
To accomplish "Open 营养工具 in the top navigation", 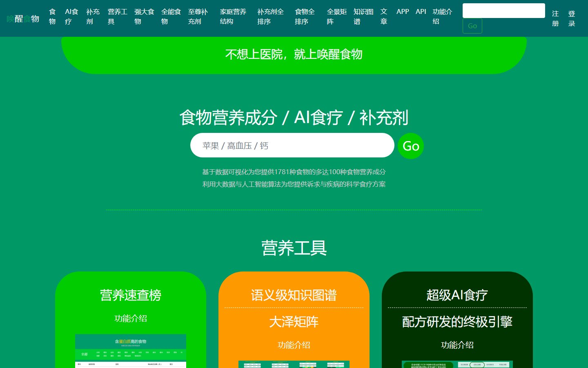I will click(x=118, y=17).
